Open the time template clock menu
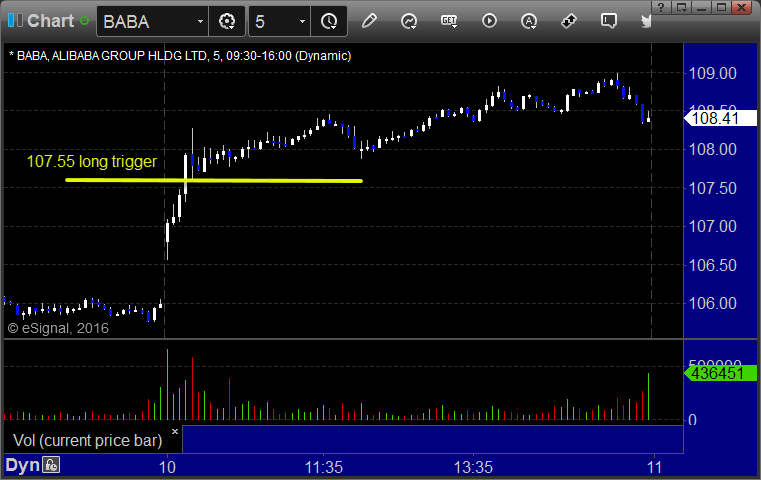This screenshot has height=480, width=761. (329, 21)
